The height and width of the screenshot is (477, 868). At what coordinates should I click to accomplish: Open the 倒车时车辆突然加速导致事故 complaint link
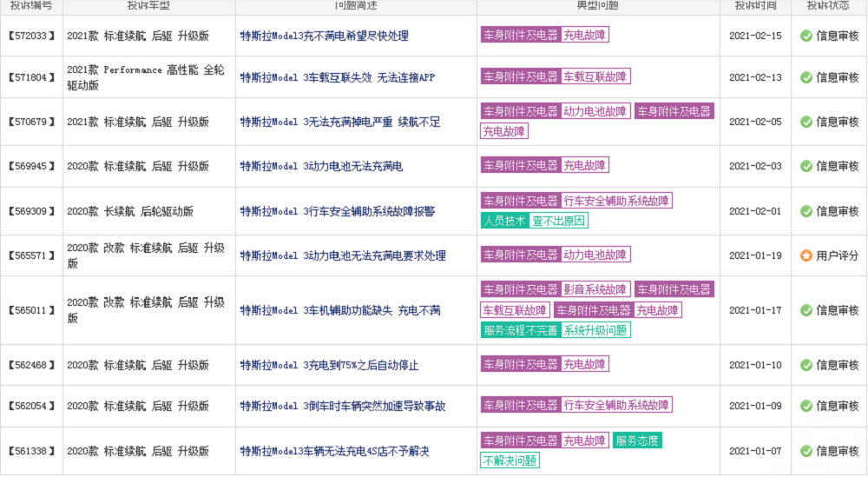(342, 406)
